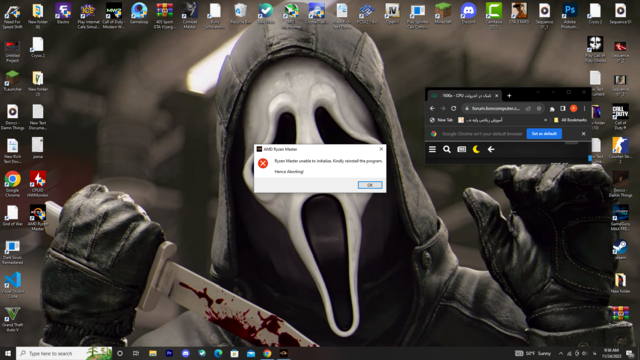640x360 pixels.
Task: Open the forum hamburger menu
Action: (432, 149)
